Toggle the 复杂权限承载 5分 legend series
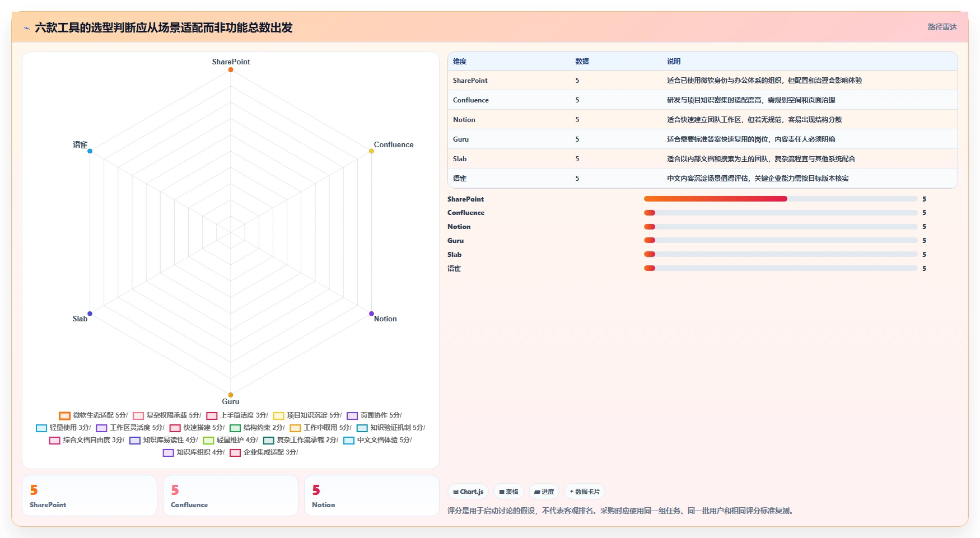This screenshot has width=980, height=538. pyautogui.click(x=167, y=415)
